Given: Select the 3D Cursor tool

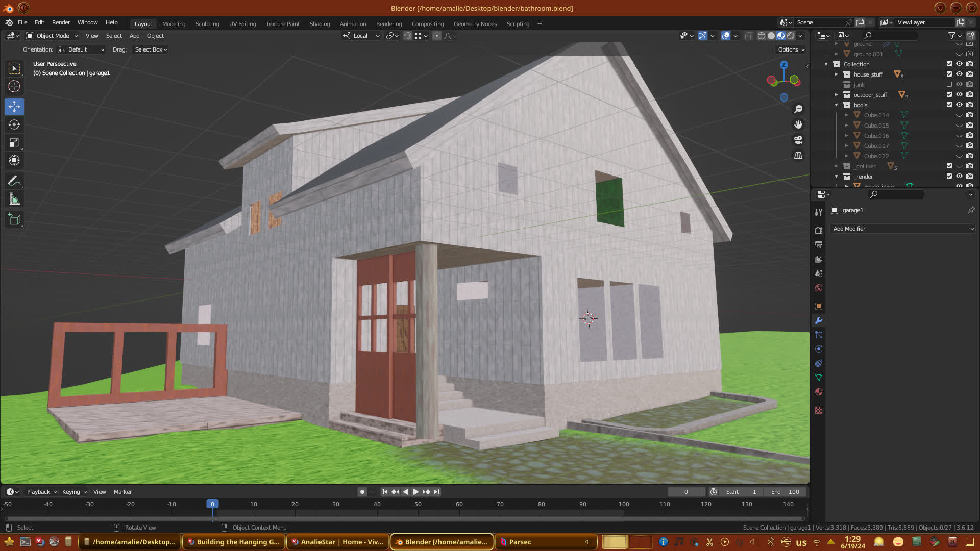Looking at the screenshot, I should [14, 86].
